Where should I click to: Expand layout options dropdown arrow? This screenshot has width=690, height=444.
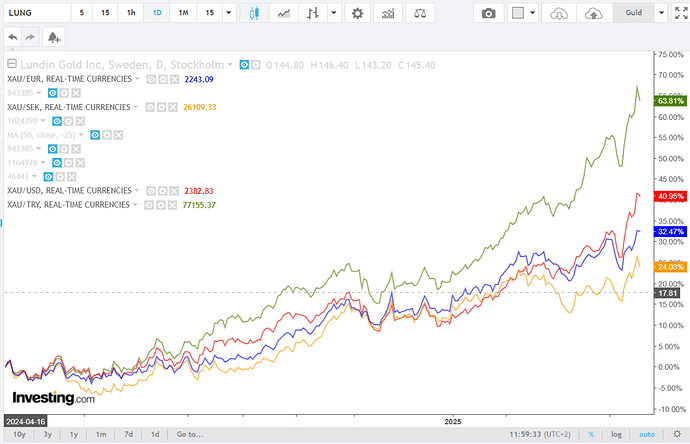(533, 13)
